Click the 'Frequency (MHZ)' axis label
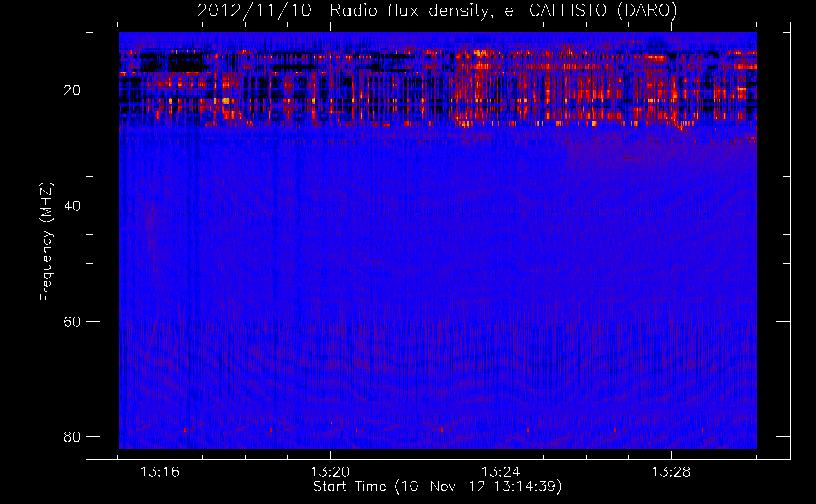 point(46,242)
